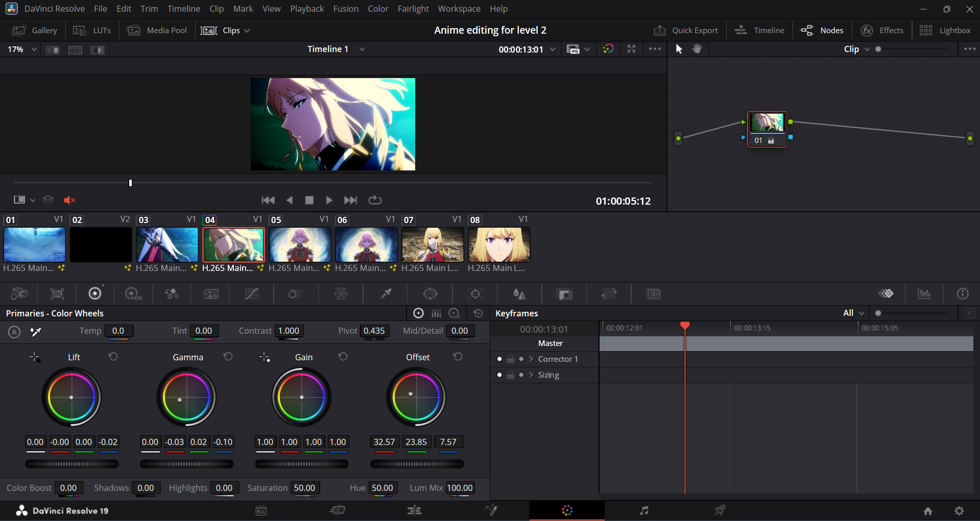
Task: Switch to the Deliver page
Action: [720, 510]
